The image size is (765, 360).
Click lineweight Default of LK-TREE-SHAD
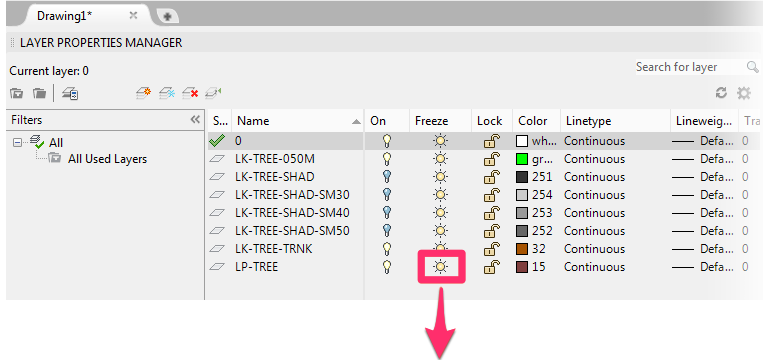point(703,177)
